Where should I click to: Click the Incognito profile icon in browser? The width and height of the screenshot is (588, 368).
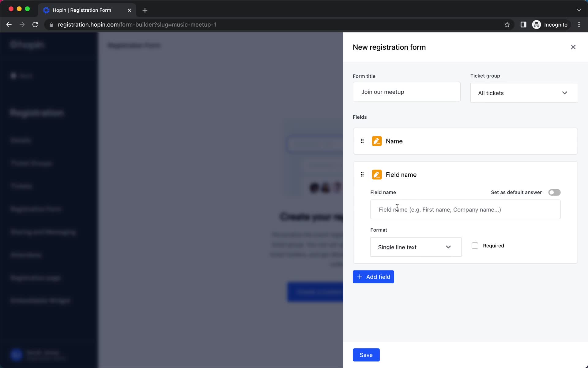536,24
